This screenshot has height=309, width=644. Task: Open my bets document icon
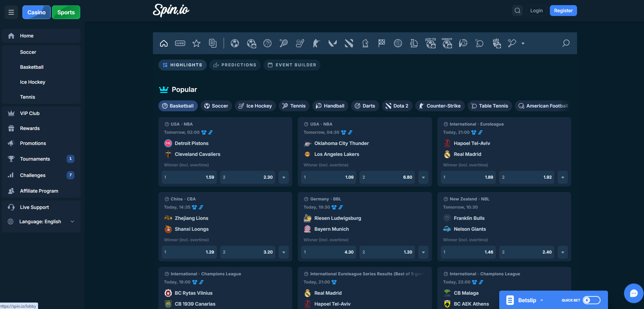tap(213, 43)
